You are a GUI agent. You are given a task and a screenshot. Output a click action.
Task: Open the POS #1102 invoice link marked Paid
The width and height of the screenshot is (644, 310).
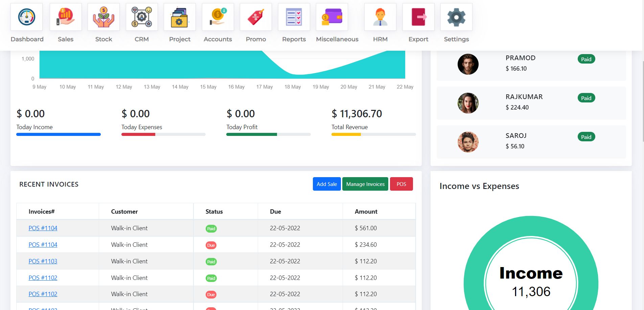(x=43, y=278)
